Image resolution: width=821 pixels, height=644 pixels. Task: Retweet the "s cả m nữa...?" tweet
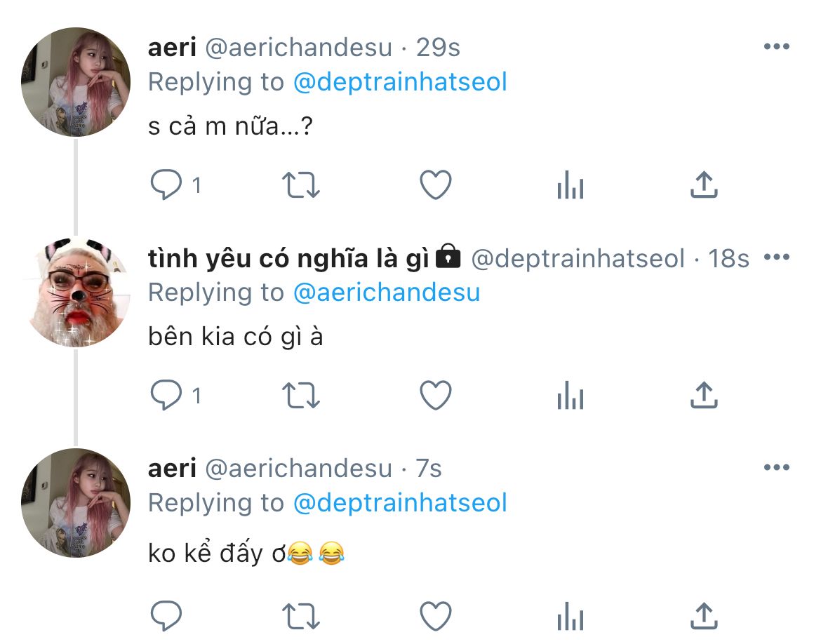coord(301,186)
